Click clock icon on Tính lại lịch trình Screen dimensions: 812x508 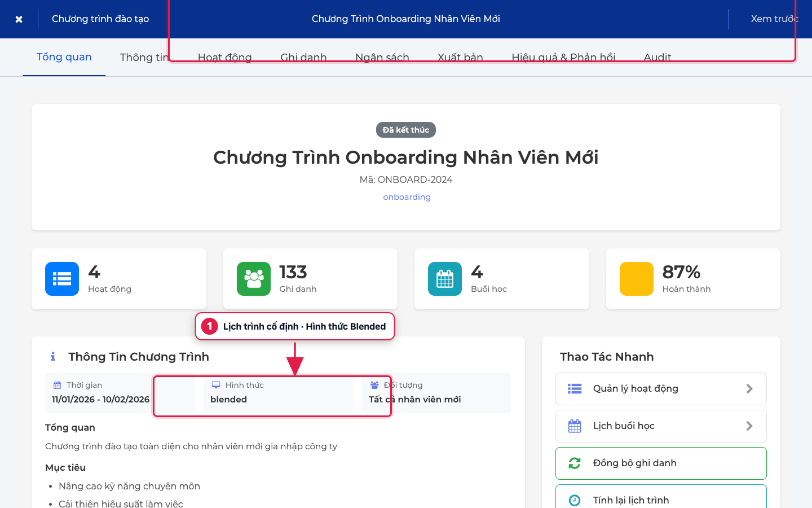pyautogui.click(x=575, y=500)
